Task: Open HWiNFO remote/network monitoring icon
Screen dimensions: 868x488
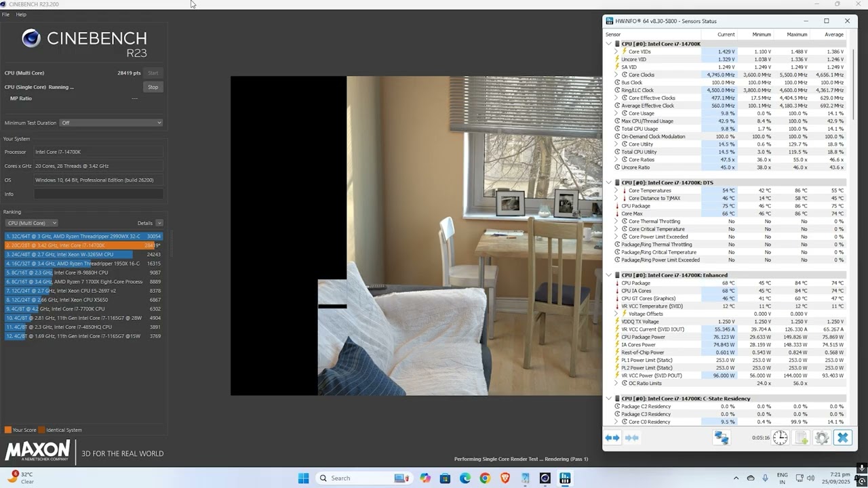Action: pyautogui.click(x=722, y=438)
